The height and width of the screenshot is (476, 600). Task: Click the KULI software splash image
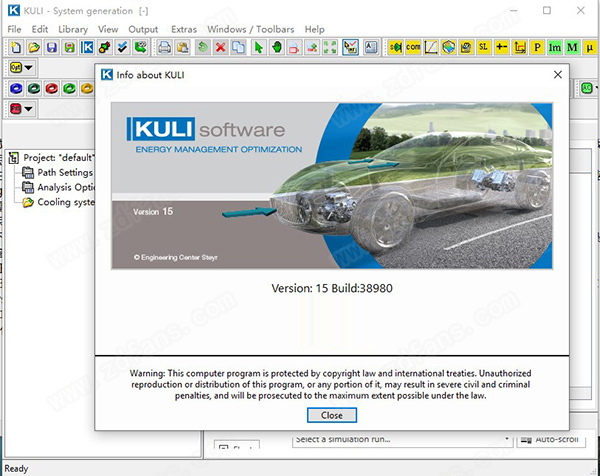pos(332,186)
